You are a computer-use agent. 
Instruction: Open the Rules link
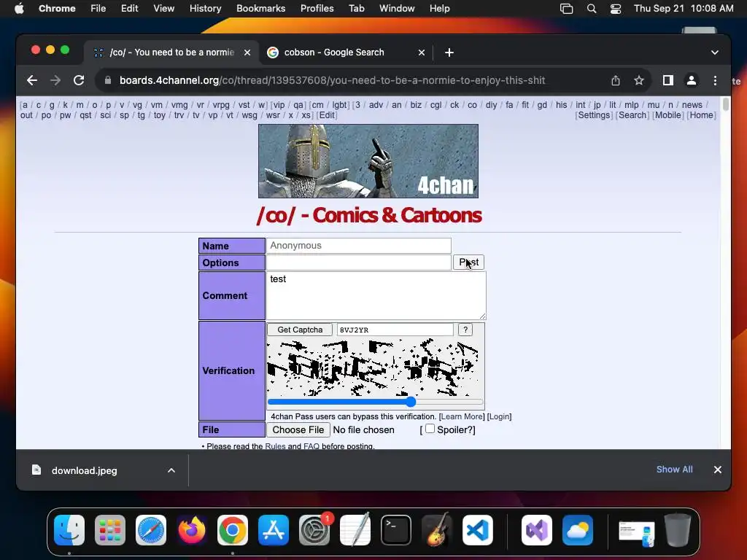pyautogui.click(x=275, y=446)
